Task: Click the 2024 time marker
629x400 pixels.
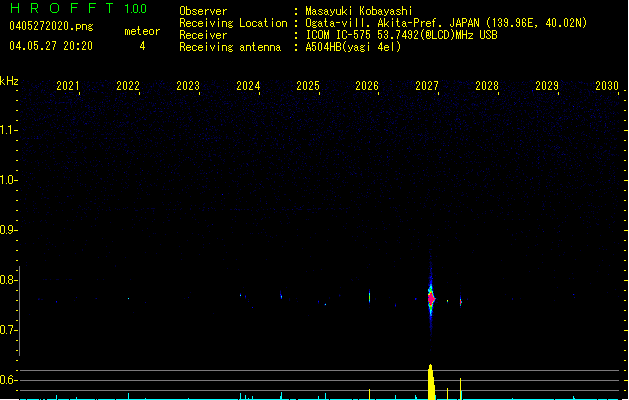Action: [248, 87]
